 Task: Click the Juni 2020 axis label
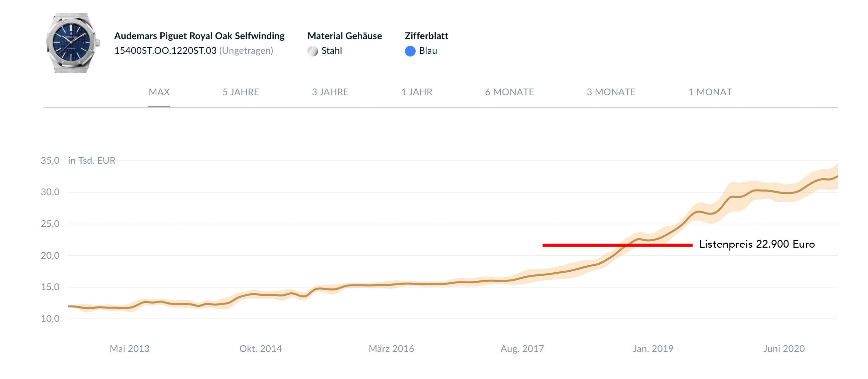784,348
